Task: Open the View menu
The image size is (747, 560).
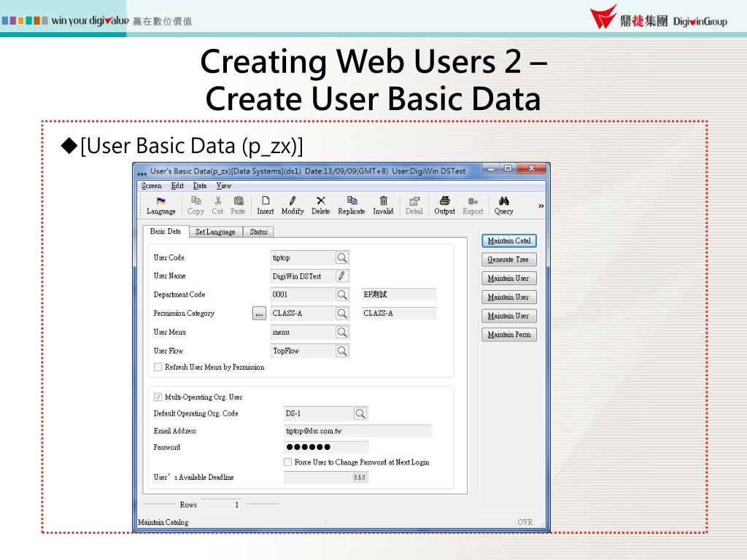Action: point(223,186)
